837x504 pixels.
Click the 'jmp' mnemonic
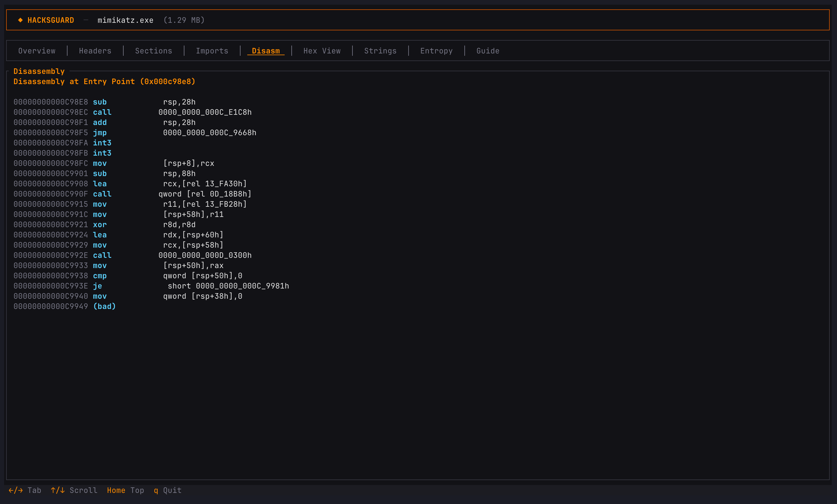coord(100,133)
